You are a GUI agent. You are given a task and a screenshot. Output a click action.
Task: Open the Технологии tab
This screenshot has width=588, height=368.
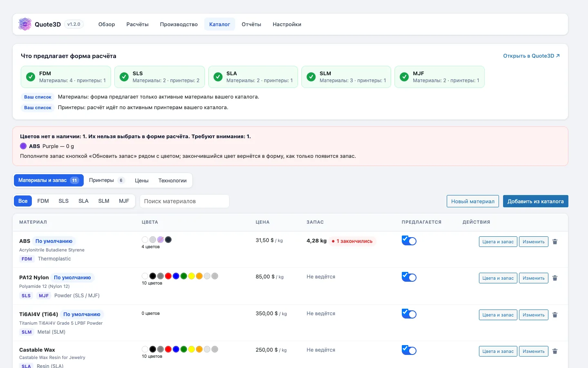172,180
